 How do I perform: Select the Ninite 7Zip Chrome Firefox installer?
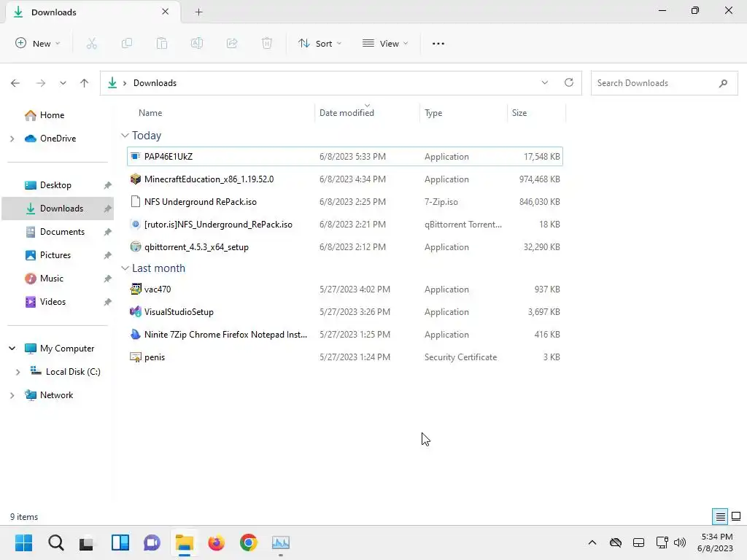click(x=345, y=335)
